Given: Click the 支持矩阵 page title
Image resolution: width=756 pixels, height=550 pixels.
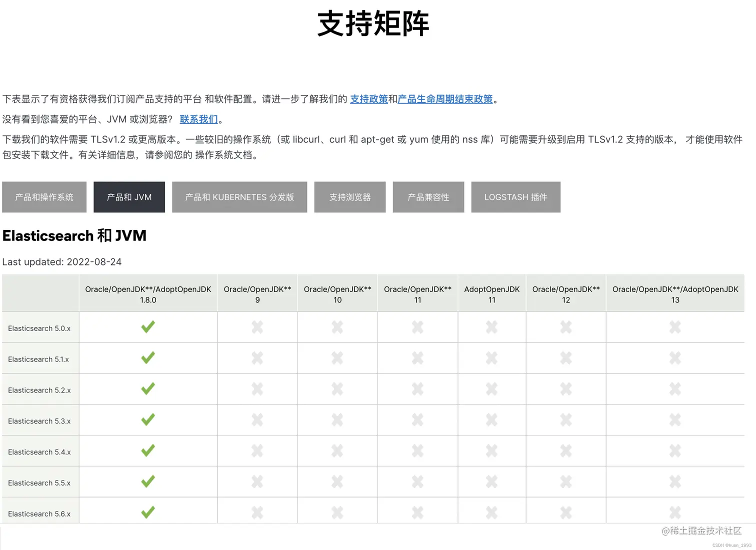Looking at the screenshot, I should coord(372,24).
